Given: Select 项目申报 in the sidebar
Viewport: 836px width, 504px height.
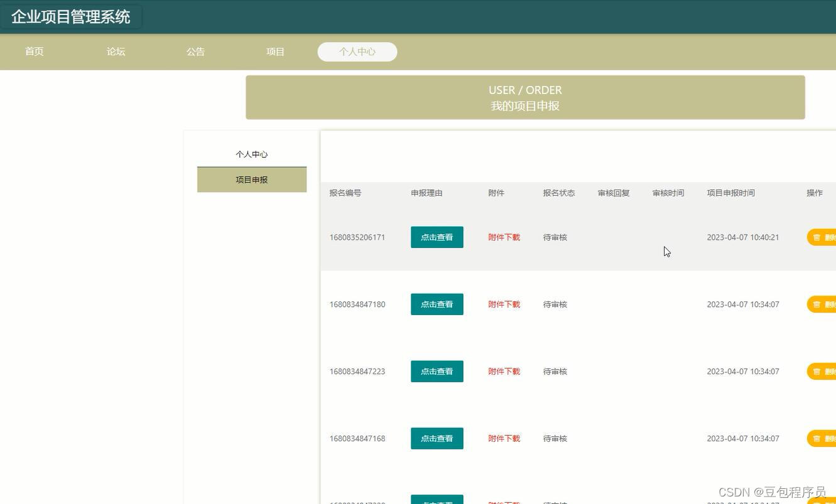Looking at the screenshot, I should point(251,179).
